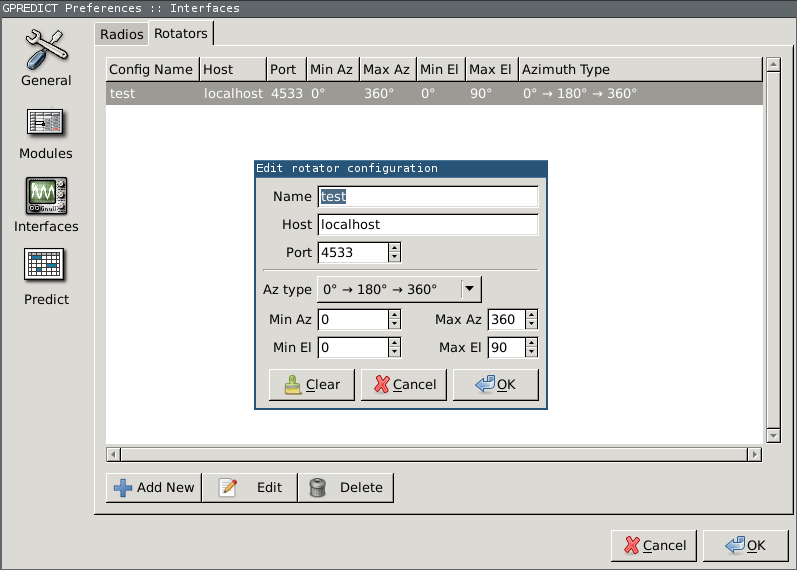Screen dimensions: 797x570
Task: Delete the selected rotator
Action: pyautogui.click(x=346, y=487)
